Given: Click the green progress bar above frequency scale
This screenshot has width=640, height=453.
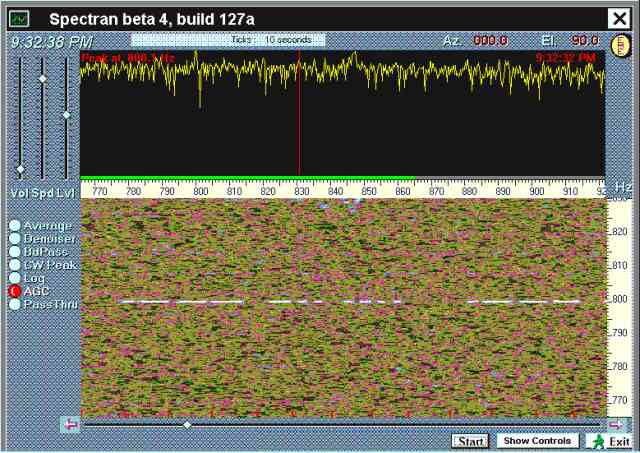Looking at the screenshot, I should point(248,178).
